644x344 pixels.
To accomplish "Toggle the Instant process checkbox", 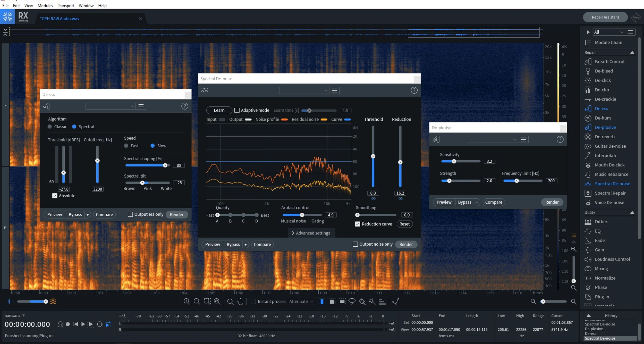I will 253,301.
